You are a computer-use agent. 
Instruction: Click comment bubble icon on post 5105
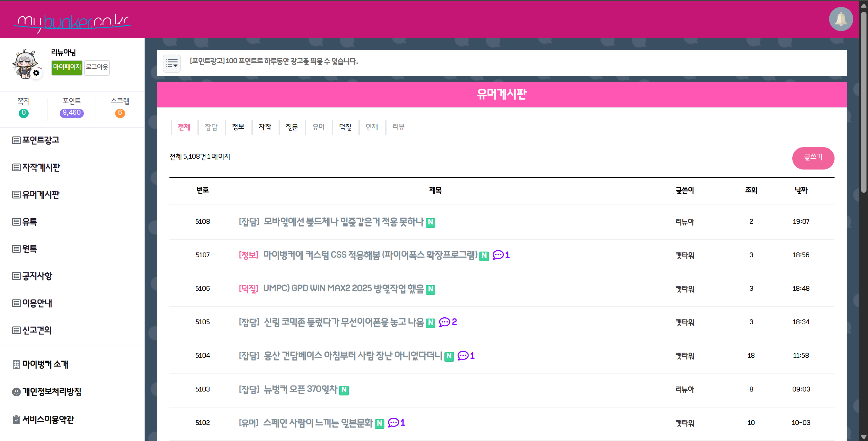[x=444, y=322]
